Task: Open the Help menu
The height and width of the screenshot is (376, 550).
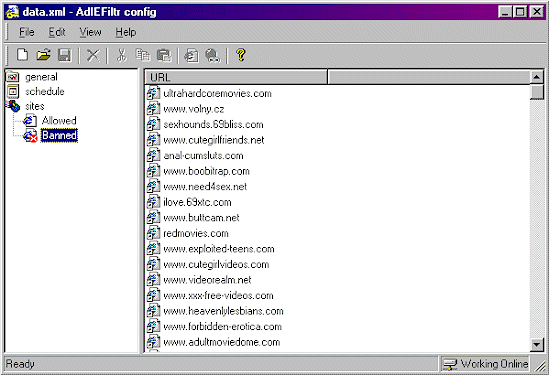Action: point(126,32)
